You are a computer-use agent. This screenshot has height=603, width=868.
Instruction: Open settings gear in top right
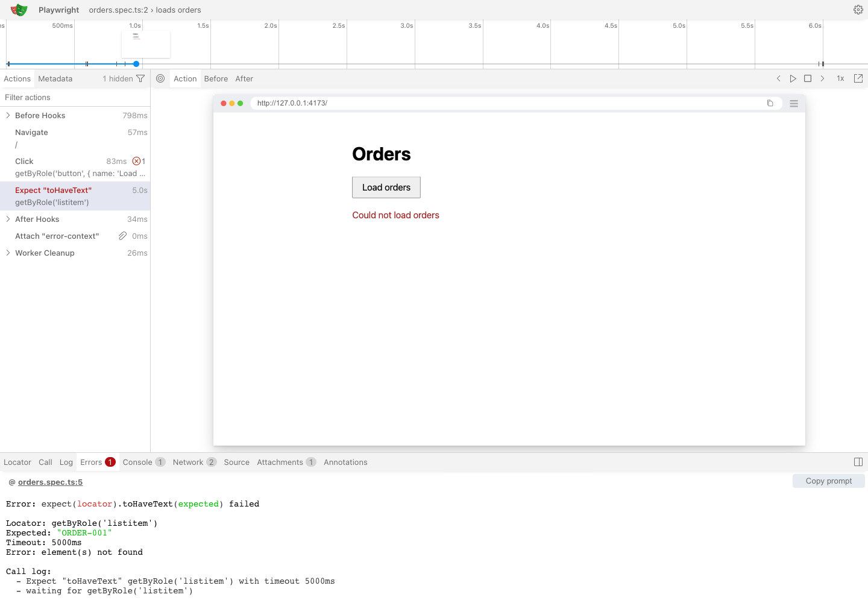858,10
